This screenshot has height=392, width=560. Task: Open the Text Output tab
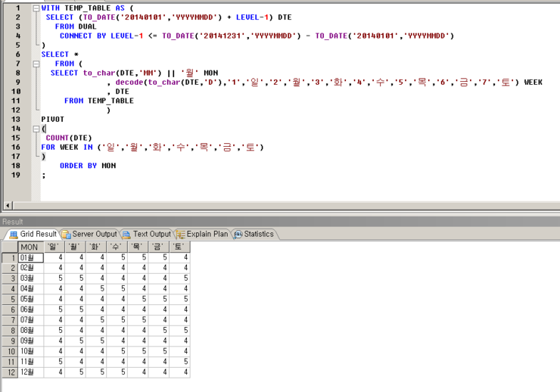click(x=148, y=235)
